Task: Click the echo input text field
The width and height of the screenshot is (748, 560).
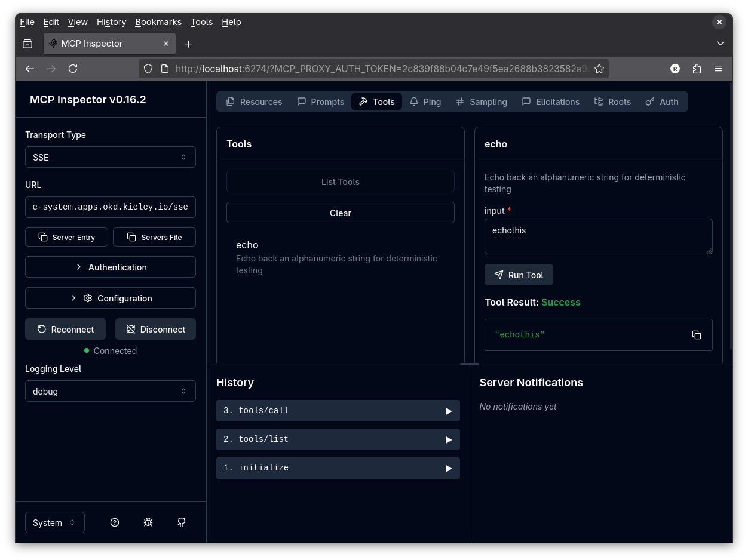Action: 598,236
